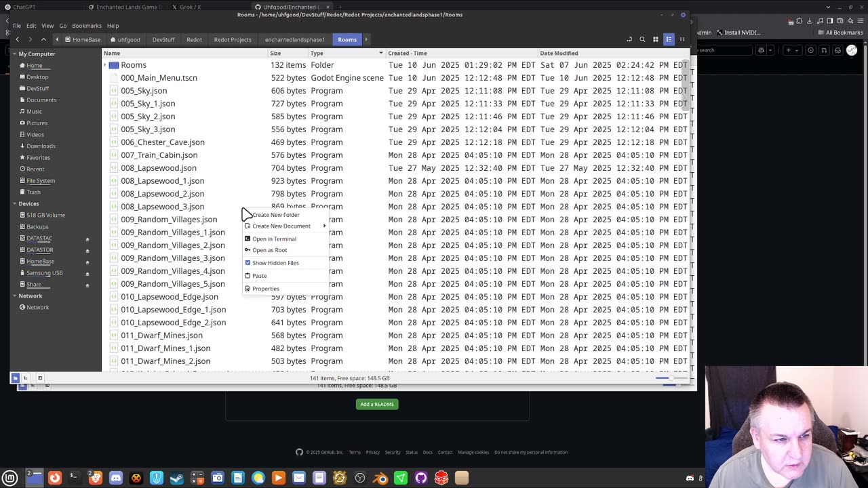Eject the HomeBase volume
868x488 pixels.
87,262
